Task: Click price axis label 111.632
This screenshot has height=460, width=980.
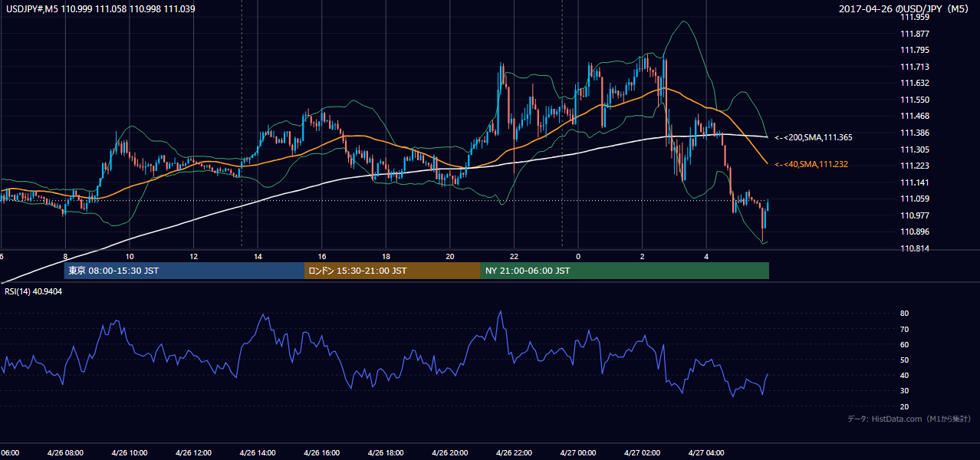Action: [x=914, y=84]
